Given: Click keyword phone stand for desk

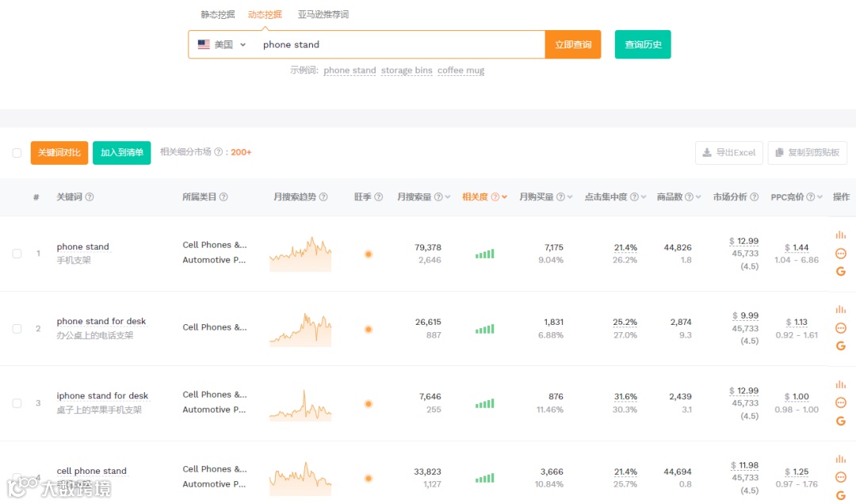Looking at the screenshot, I should pyautogui.click(x=101, y=322).
